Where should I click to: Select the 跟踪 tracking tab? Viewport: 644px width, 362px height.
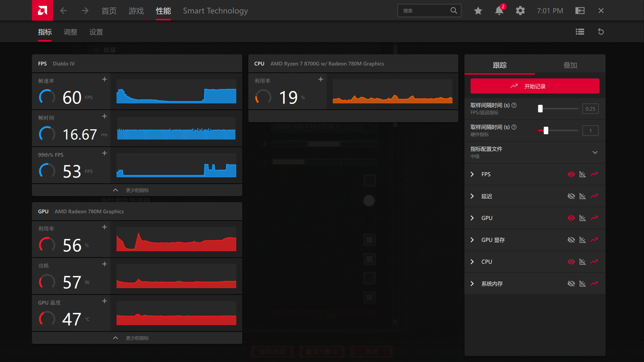(x=500, y=65)
